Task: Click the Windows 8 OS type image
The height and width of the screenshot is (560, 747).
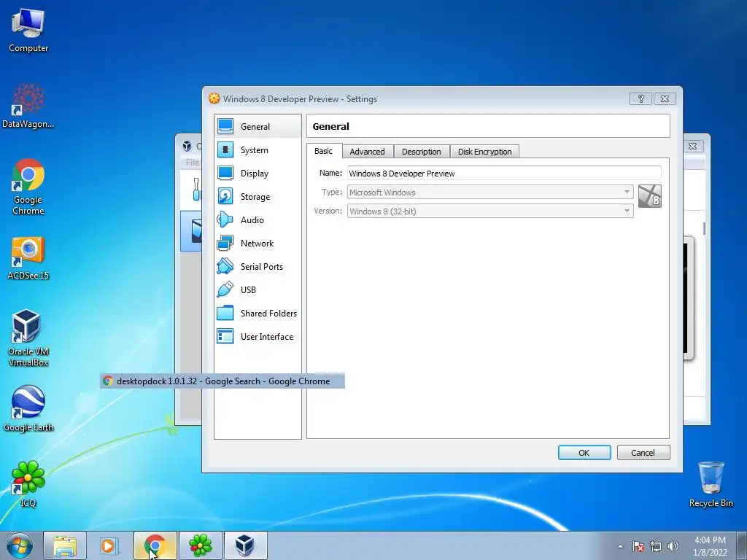Action: click(x=650, y=196)
